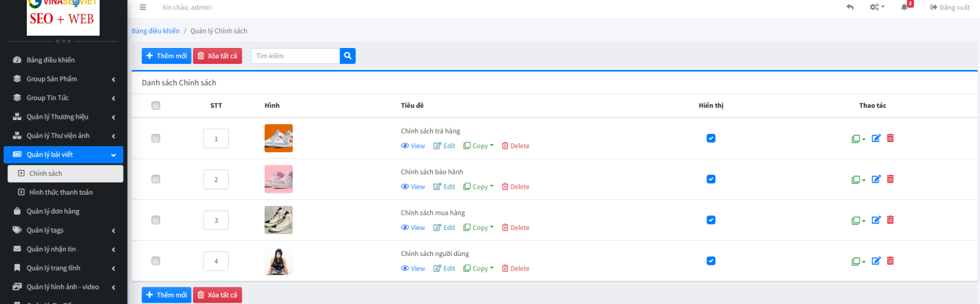Click bottom Thêm mới button
Viewport: 980px width, 304px height.
[166, 295]
